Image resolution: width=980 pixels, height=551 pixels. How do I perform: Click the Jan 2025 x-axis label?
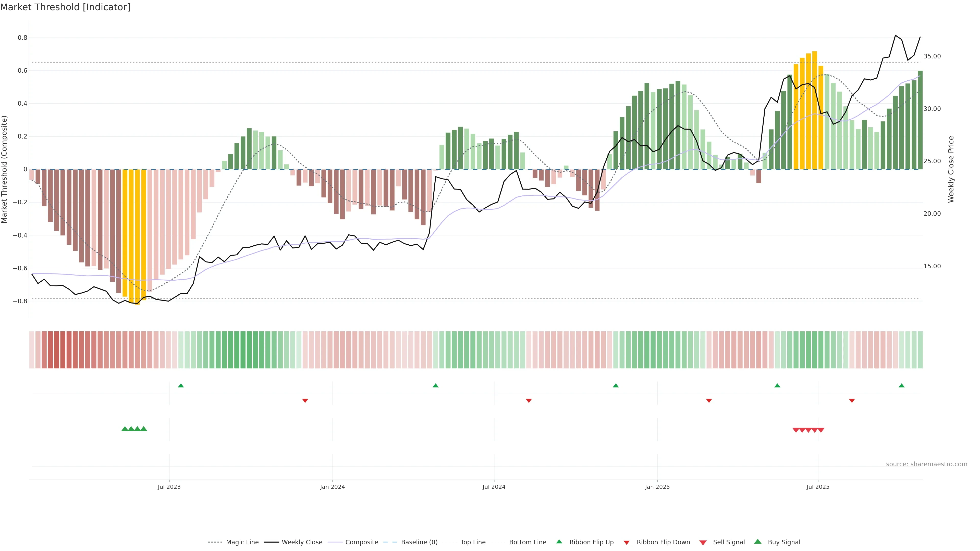[x=657, y=487]
